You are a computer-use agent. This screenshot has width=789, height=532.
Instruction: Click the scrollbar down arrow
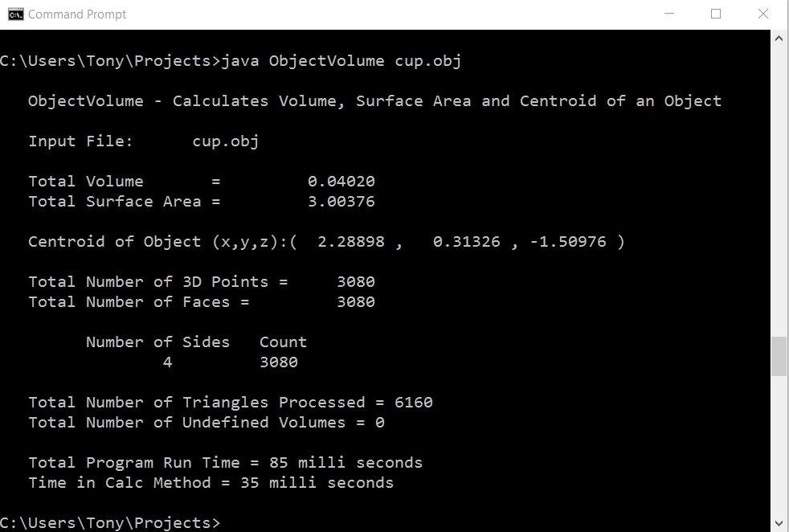coord(779,523)
